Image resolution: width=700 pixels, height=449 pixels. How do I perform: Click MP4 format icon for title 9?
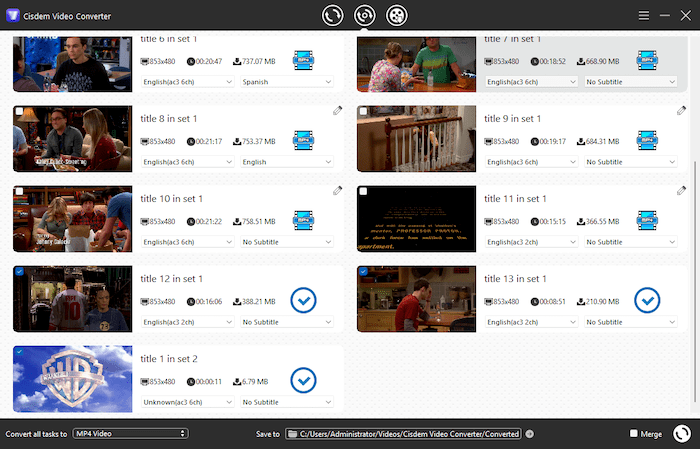(x=647, y=141)
